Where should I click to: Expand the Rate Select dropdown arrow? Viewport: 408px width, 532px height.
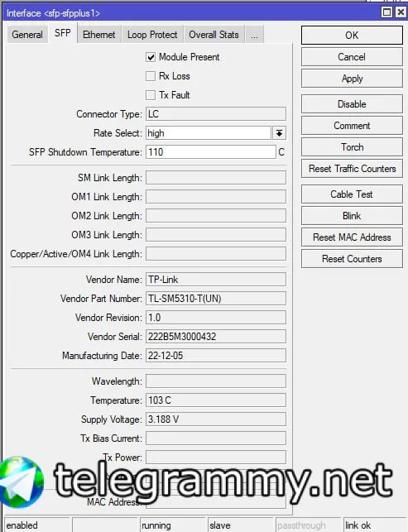click(x=279, y=133)
